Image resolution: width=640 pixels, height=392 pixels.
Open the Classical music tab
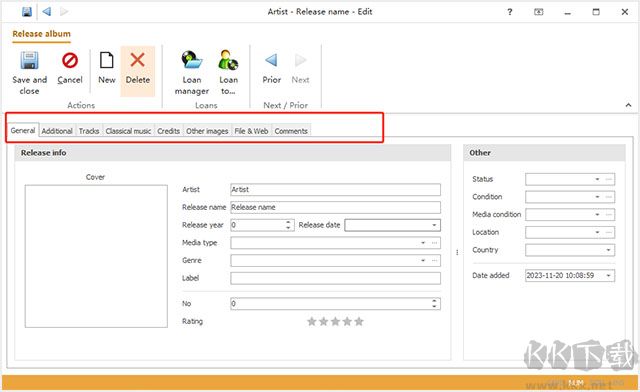pos(128,131)
